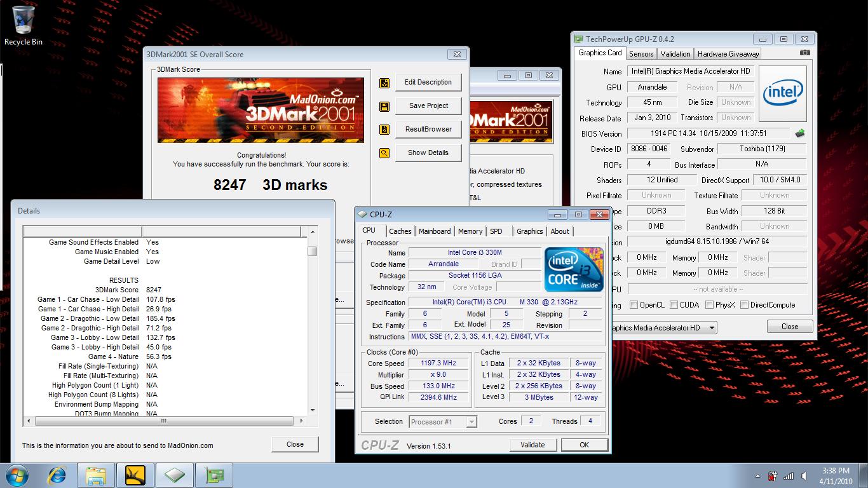The height and width of the screenshot is (488, 868).
Task: Click the Edit Description button
Action: (x=428, y=82)
